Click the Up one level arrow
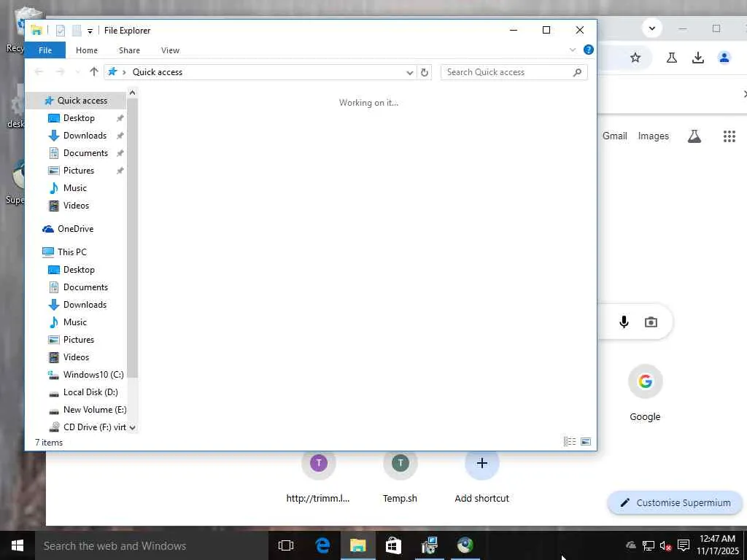747x560 pixels. click(x=94, y=72)
